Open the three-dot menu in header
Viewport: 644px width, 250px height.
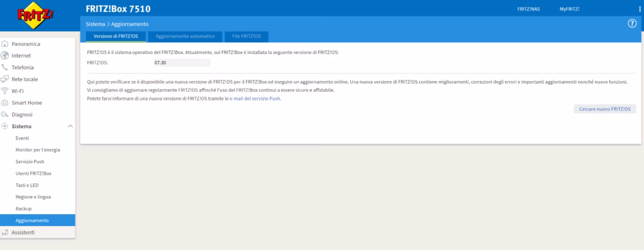(x=640, y=9)
